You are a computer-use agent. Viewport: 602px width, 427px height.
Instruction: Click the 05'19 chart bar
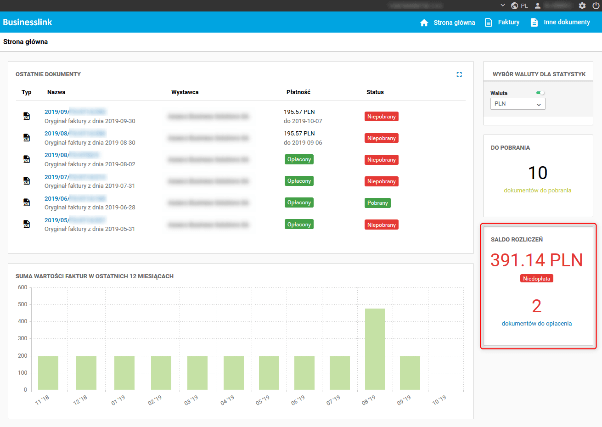point(269,373)
